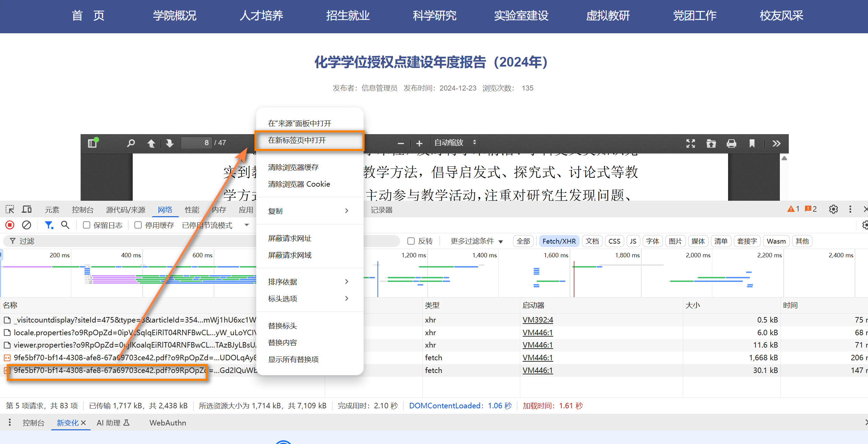Switch to the 性能 DevTools tab
Screen dimensions: 868x444
192,210
